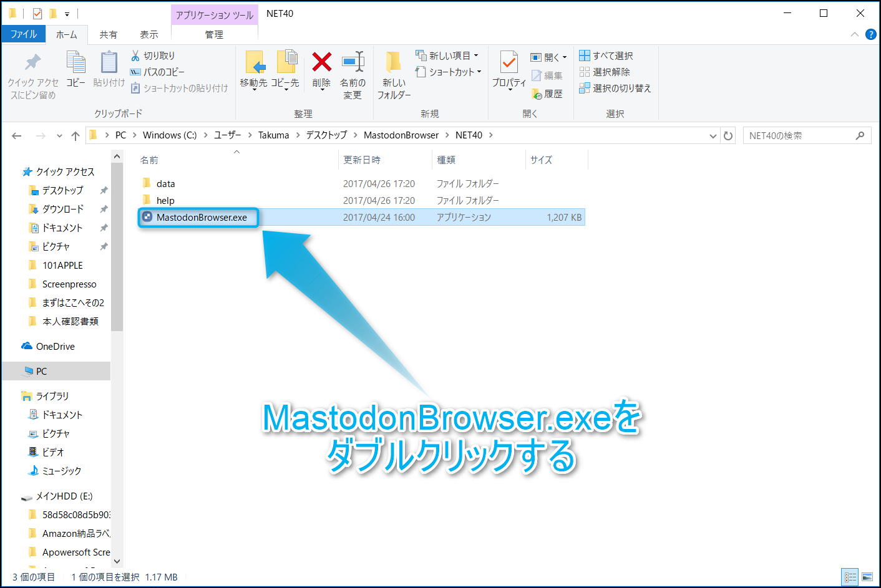Click the Copy to (コピー先) icon
The height and width of the screenshot is (588, 881).
click(286, 63)
